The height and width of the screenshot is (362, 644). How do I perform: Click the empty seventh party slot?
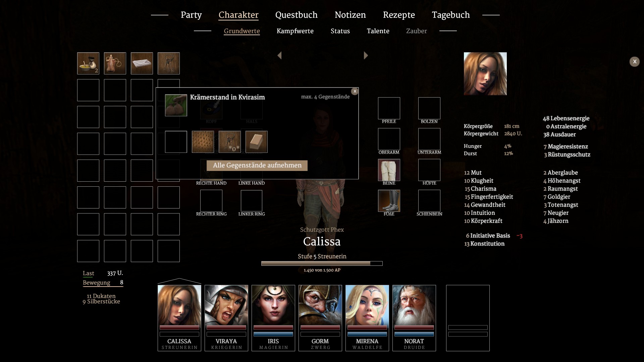pyautogui.click(x=468, y=318)
